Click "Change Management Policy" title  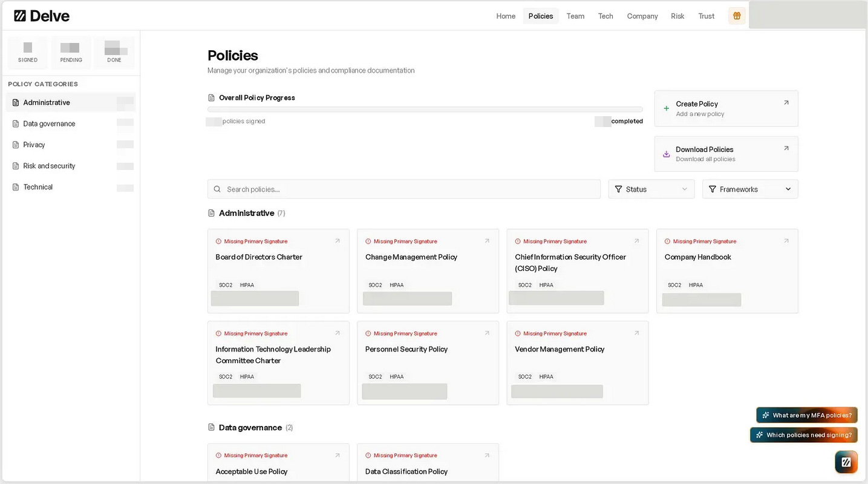(x=411, y=257)
